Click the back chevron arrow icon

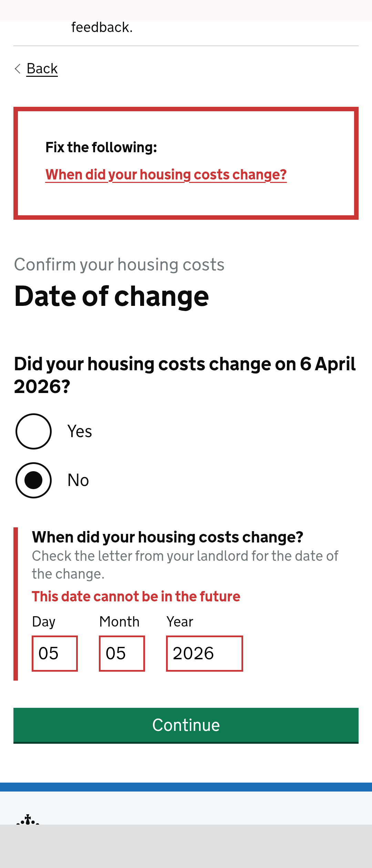point(18,69)
